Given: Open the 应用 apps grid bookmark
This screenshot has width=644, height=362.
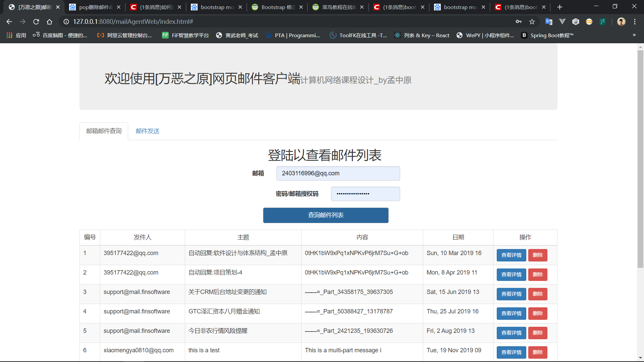Looking at the screenshot, I should tap(16, 35).
